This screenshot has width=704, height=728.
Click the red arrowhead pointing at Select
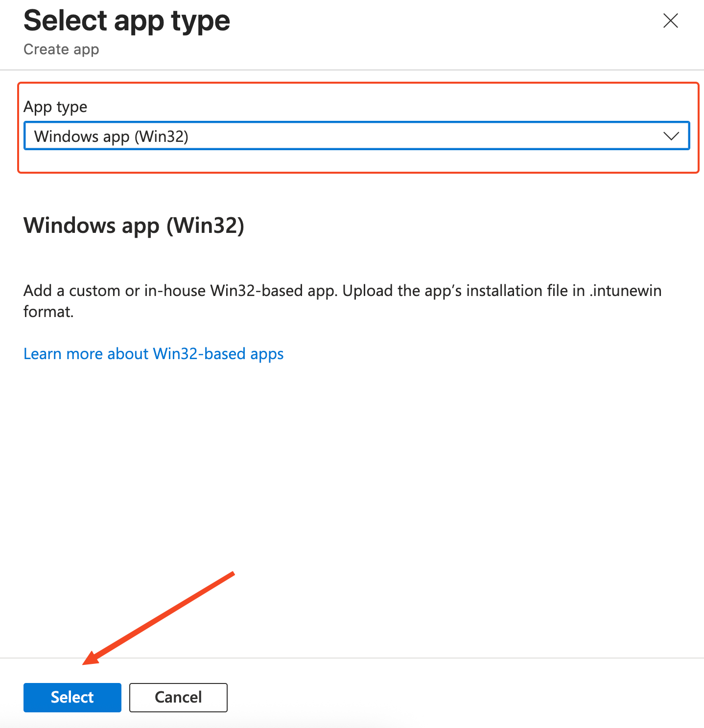coord(90,659)
